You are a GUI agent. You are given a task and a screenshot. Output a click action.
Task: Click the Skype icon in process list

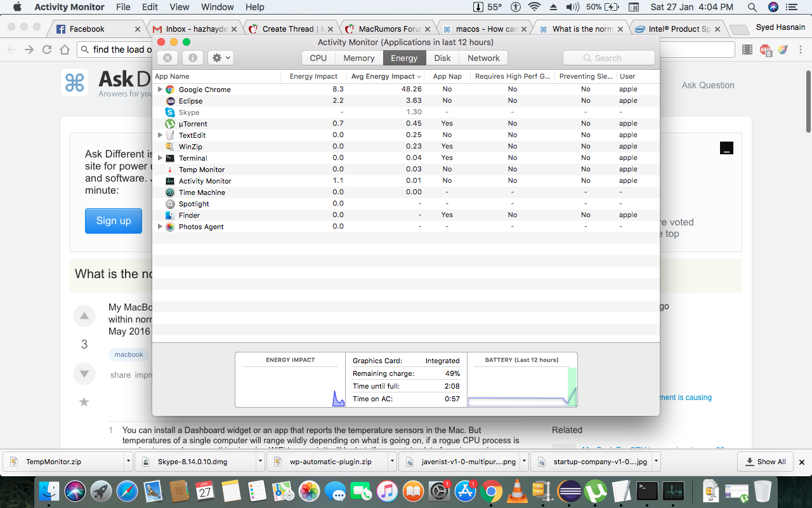pos(170,112)
